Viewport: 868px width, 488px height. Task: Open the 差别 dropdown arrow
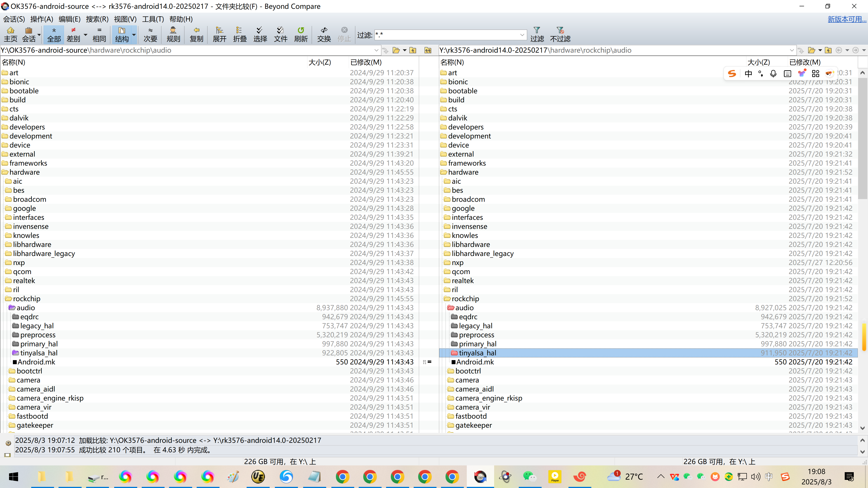tap(85, 35)
